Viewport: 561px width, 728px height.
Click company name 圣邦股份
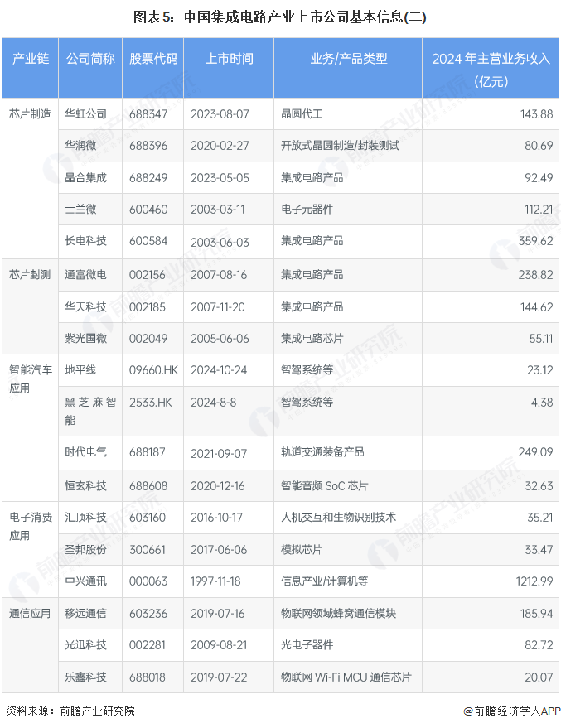[x=85, y=550]
